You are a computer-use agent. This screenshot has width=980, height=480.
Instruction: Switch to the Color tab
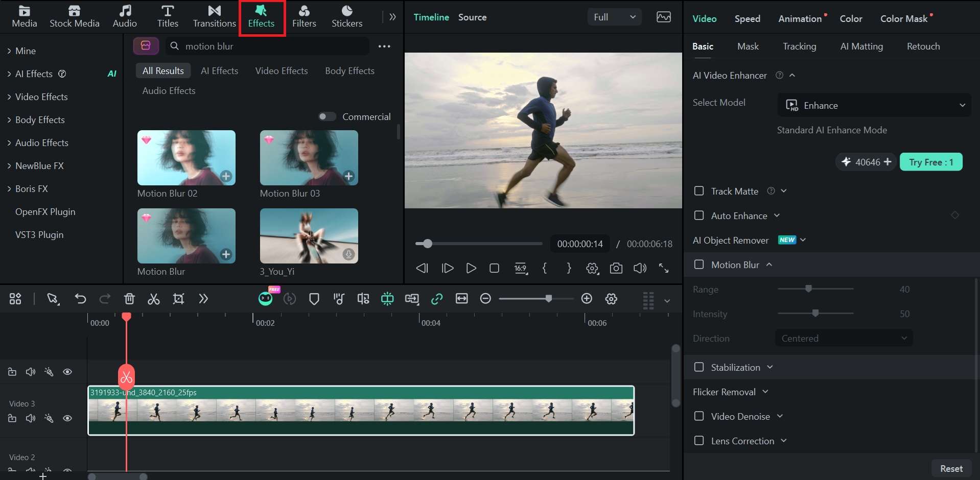pos(851,19)
